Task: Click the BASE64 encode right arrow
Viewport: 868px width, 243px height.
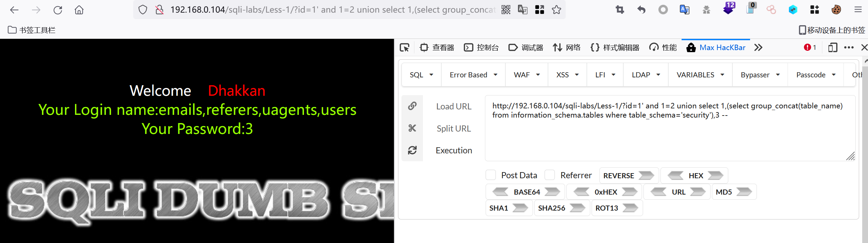Action: [x=552, y=192]
